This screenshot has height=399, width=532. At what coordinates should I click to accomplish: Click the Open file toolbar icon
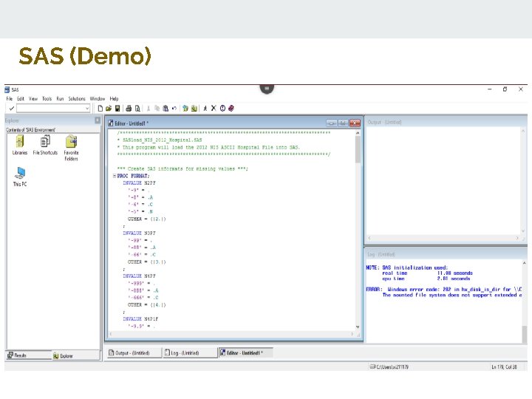[x=109, y=109]
